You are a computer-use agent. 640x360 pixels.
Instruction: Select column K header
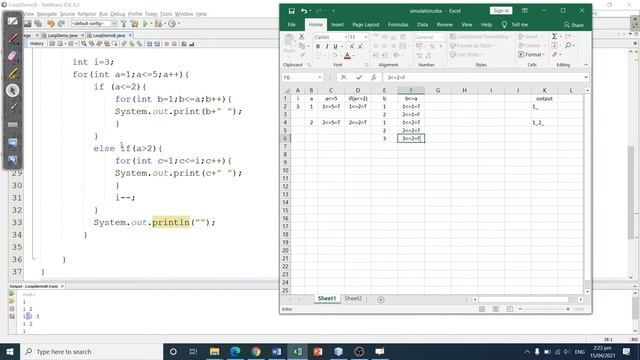click(544, 90)
